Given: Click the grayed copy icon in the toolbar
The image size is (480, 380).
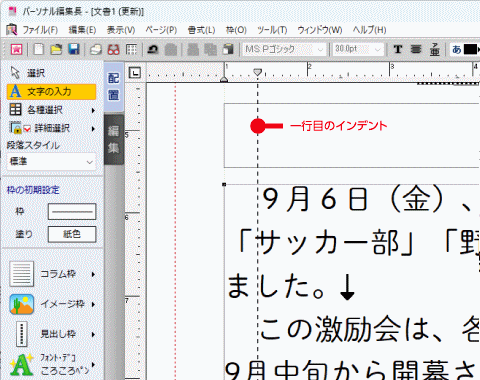Looking at the screenshot, I should coord(210,49).
